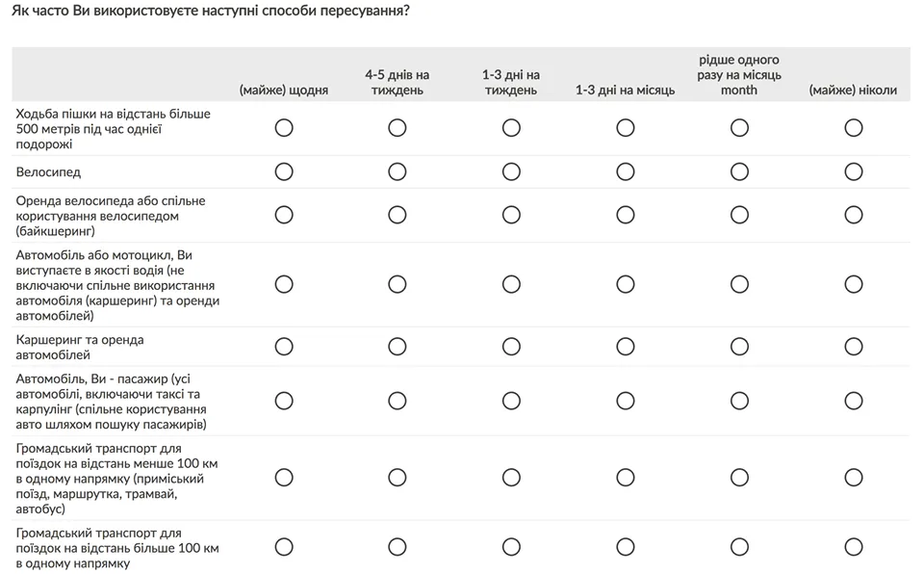Choose '(майже) ніколи' for transport більше 100 км
Screen dimensions: 924x574
(x=853, y=547)
